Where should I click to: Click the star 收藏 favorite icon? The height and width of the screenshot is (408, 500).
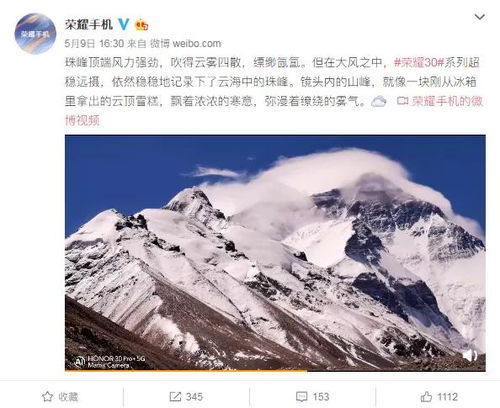pyautogui.click(x=48, y=397)
